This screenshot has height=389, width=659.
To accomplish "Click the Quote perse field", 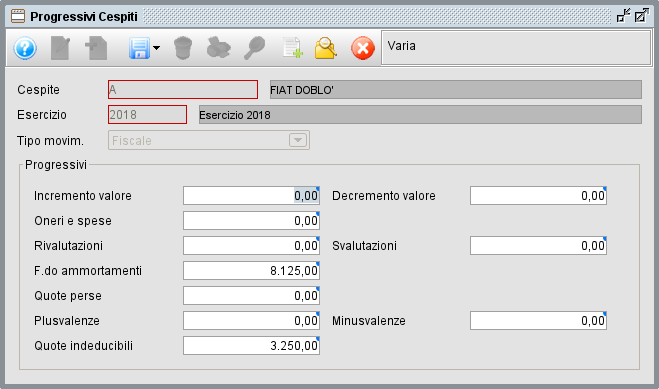I will (x=251, y=296).
